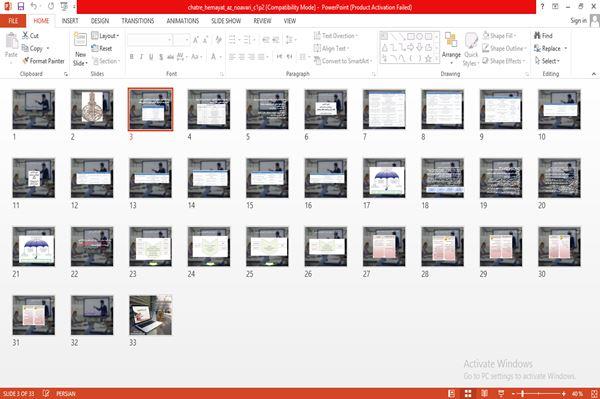Select slide 17 thumbnail with umbrella
The width and height of the screenshot is (600, 399).
[384, 178]
